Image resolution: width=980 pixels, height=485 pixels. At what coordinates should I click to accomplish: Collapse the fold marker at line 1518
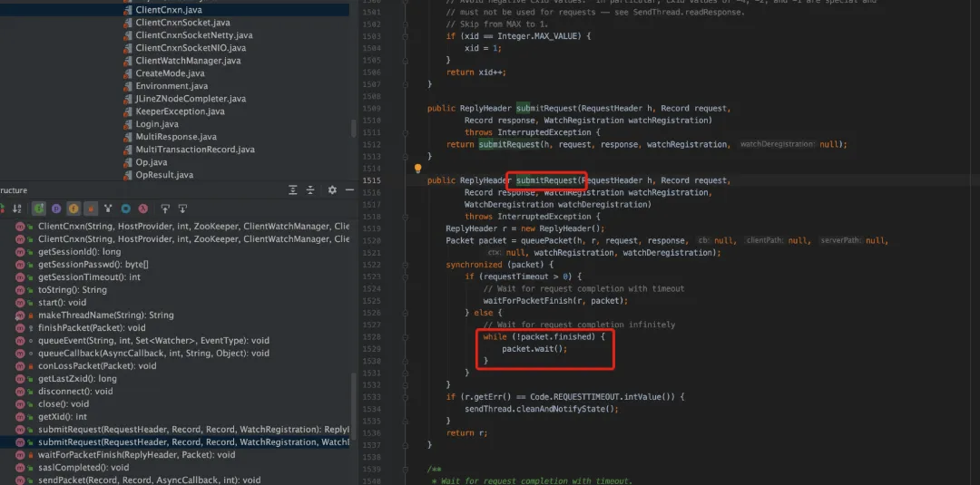tap(405, 217)
